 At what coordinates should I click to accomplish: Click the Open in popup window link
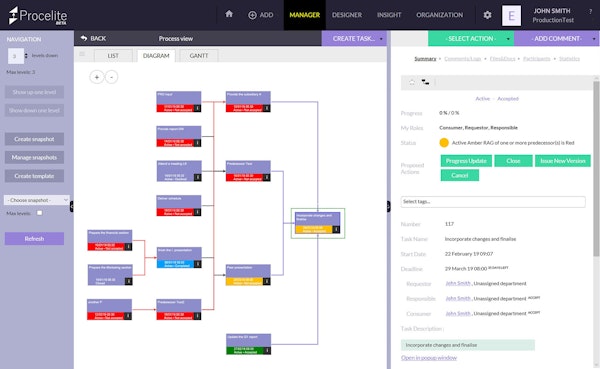tap(429, 358)
